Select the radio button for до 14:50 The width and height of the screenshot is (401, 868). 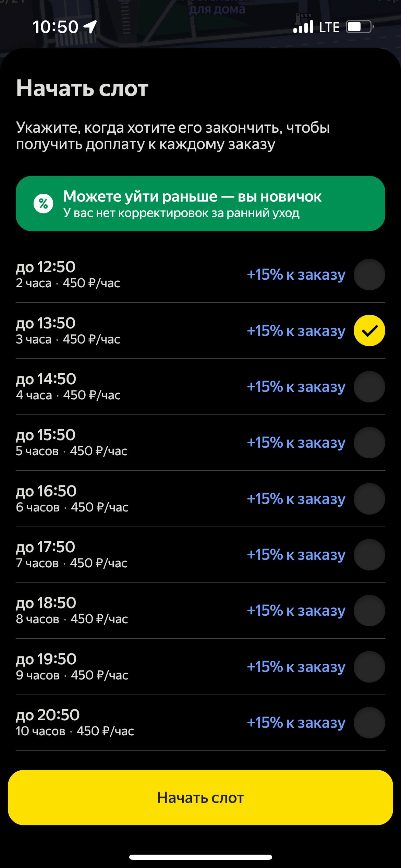[x=369, y=387]
